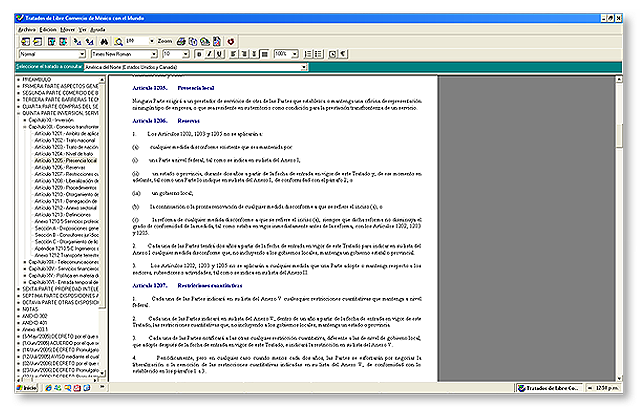Open the Edición menu
The width and height of the screenshot is (640, 413).
click(48, 29)
